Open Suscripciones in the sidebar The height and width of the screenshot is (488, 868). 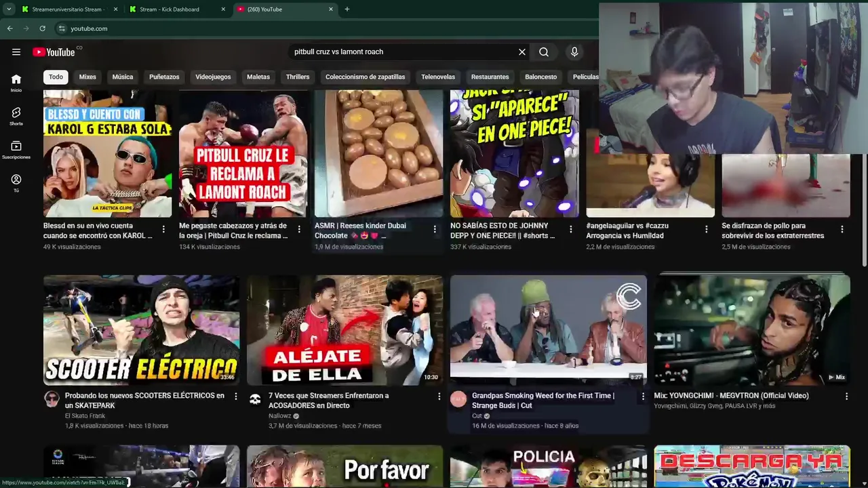(16, 150)
